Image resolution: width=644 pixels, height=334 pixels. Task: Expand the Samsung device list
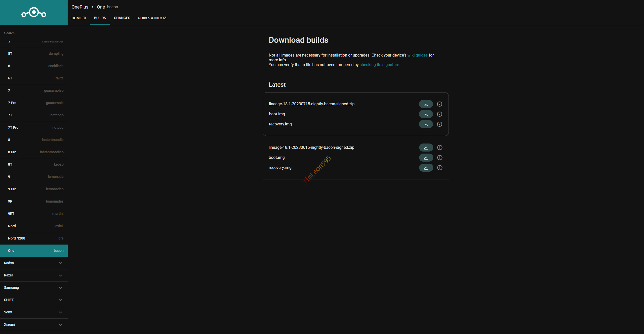pyautogui.click(x=34, y=288)
